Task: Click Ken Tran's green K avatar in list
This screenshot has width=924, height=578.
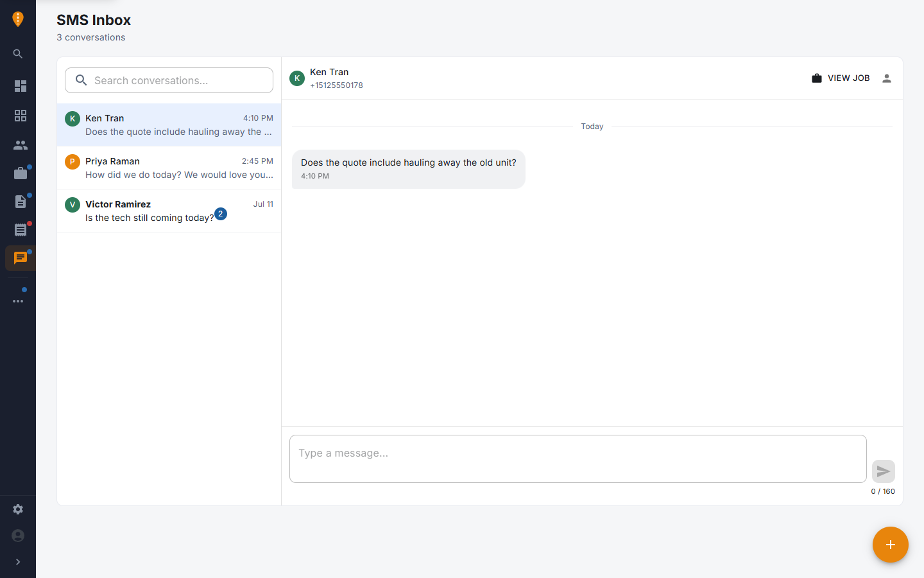Action: point(73,119)
